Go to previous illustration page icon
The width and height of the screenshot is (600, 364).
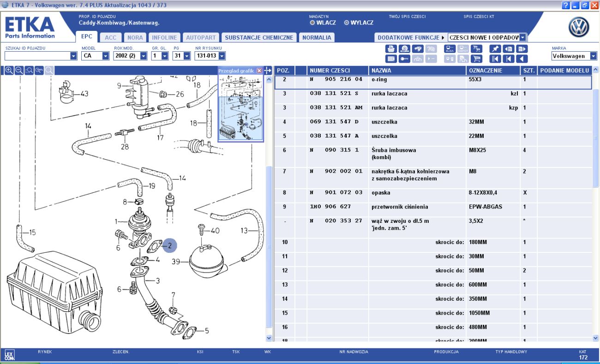click(x=509, y=49)
